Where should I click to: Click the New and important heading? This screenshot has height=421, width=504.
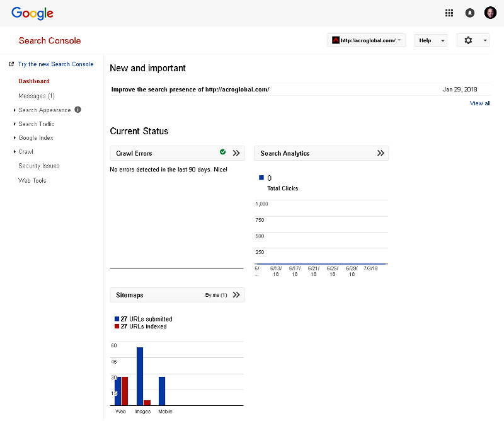coord(147,68)
